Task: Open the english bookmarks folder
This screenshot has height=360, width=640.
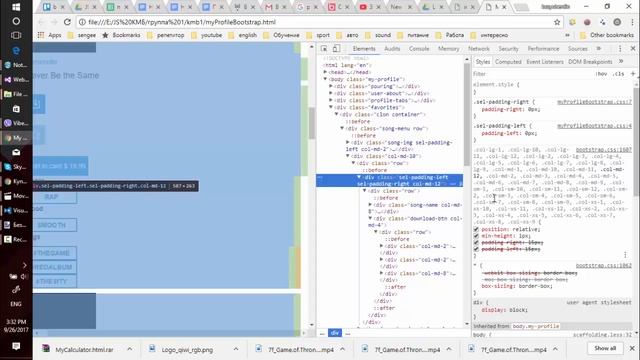Action: click(243, 35)
